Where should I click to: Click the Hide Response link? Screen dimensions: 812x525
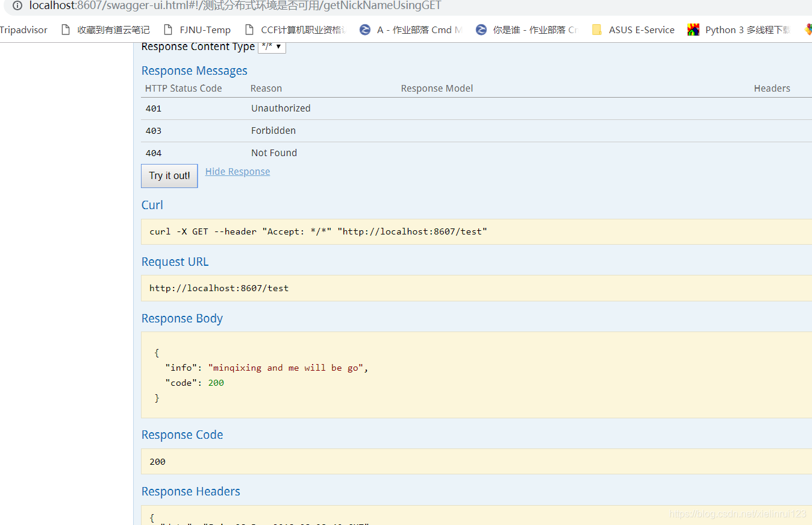237,172
